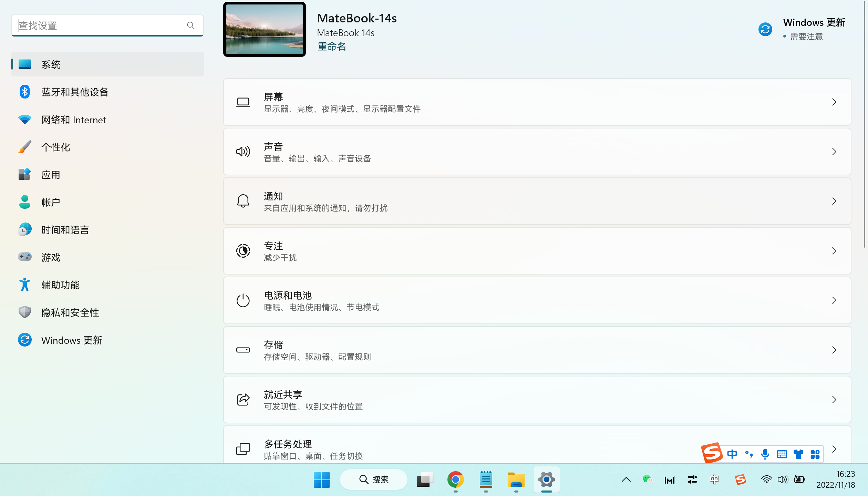Show hidden system tray icons
Image resolution: width=868 pixels, height=496 pixels.
point(626,479)
